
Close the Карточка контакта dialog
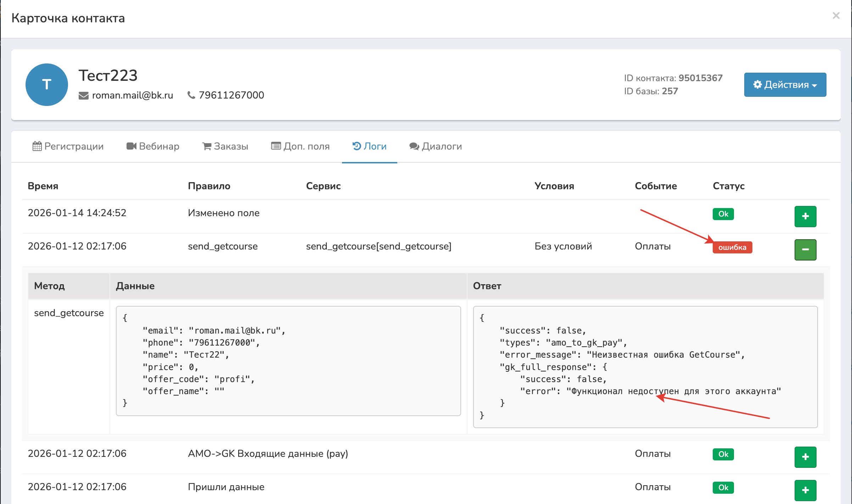836,16
